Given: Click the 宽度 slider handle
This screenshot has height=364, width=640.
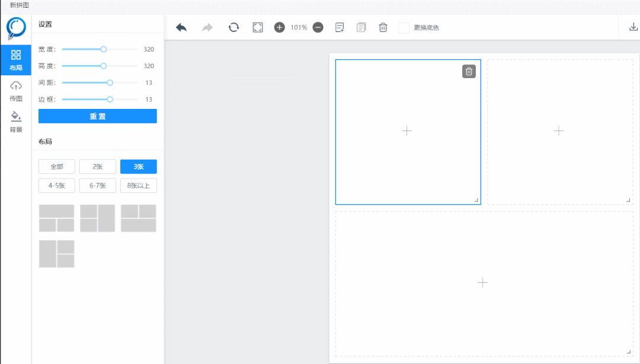Looking at the screenshot, I should click(104, 50).
